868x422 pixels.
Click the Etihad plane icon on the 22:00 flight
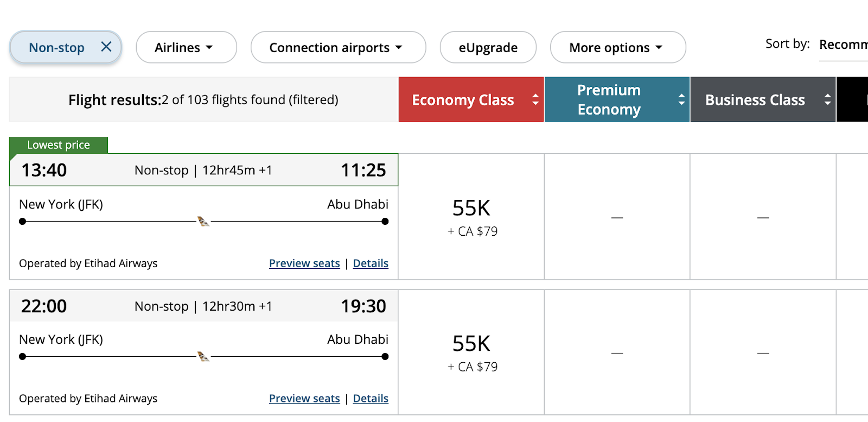tap(203, 356)
